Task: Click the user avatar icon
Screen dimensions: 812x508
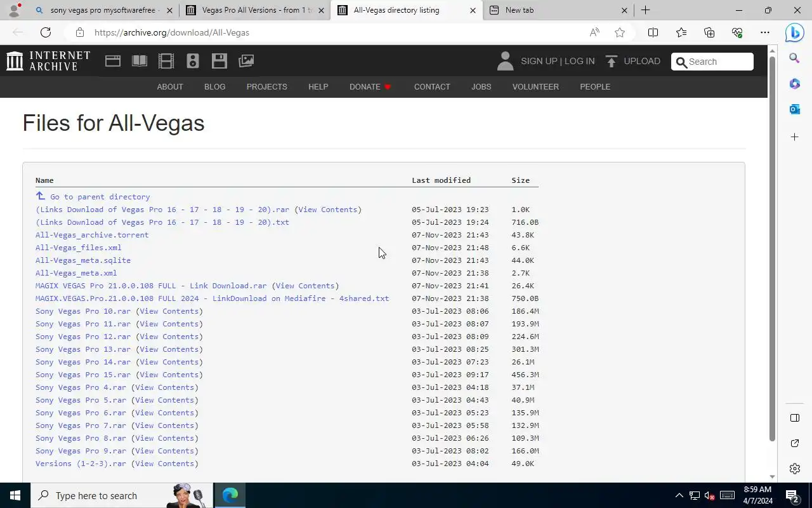Action: point(505,61)
